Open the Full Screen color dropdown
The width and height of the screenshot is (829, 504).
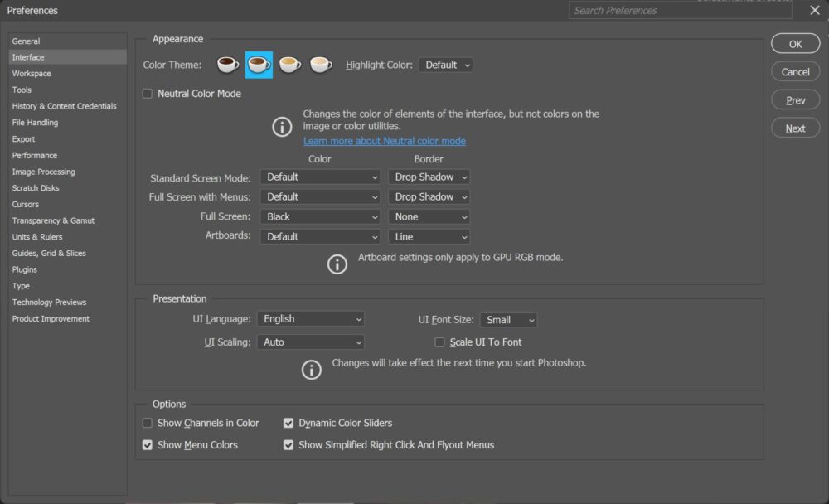click(x=320, y=216)
